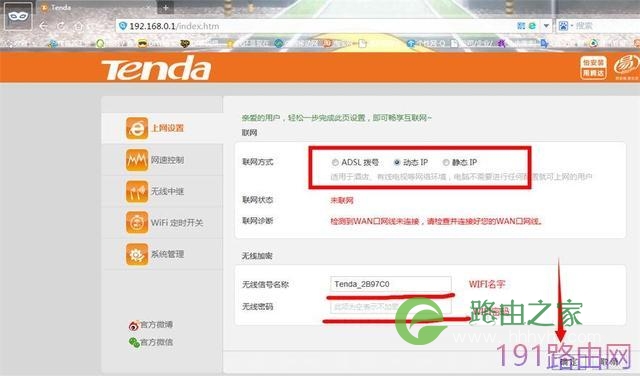Image resolution: width=640 pixels, height=376 pixels.
Task: Open the search engine selector dropdown
Action: 566,26
